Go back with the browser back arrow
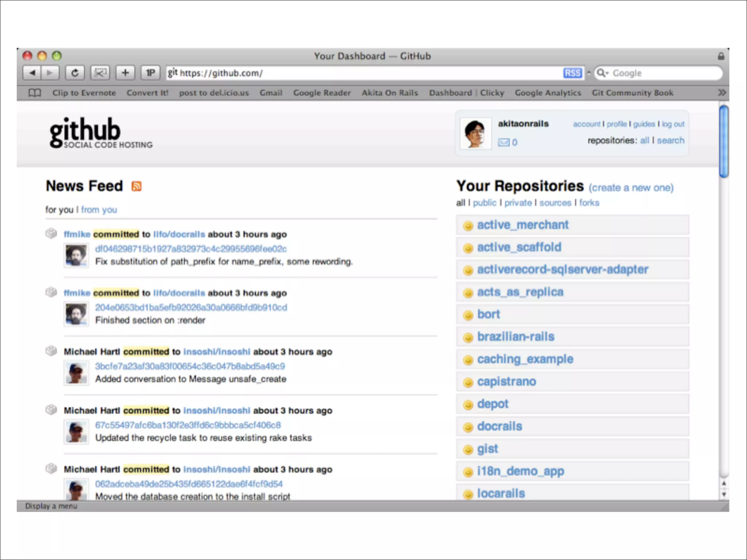Screen dimensions: 747x560 tap(32, 73)
